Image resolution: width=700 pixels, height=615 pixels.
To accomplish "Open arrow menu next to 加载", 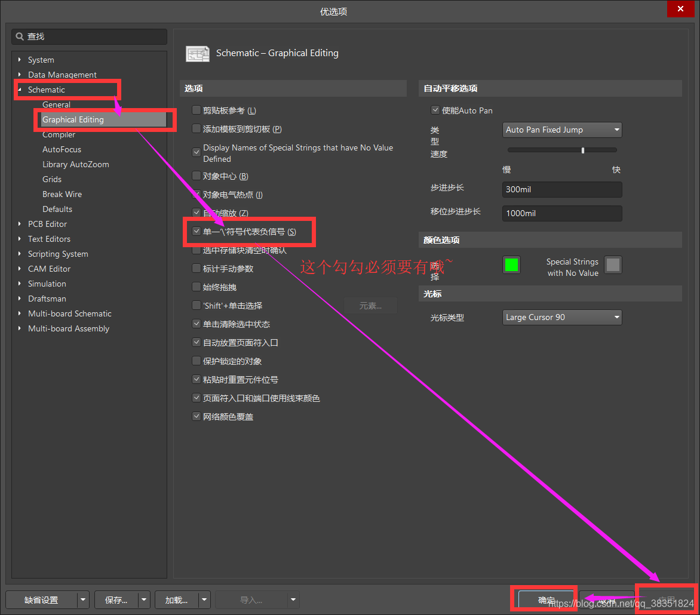I will [205, 600].
